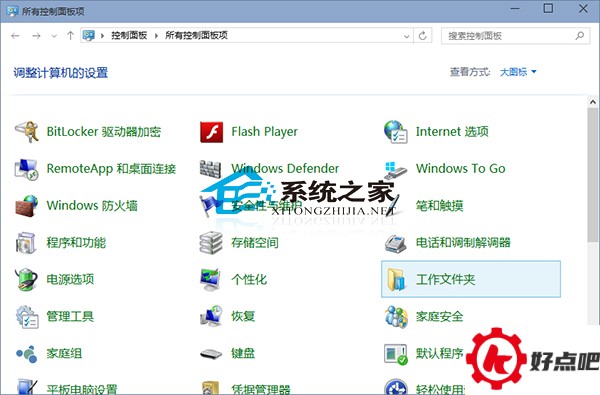Click the window title bar control panel icon
Image resolution: width=600 pixels, height=395 pixels.
tap(12, 11)
